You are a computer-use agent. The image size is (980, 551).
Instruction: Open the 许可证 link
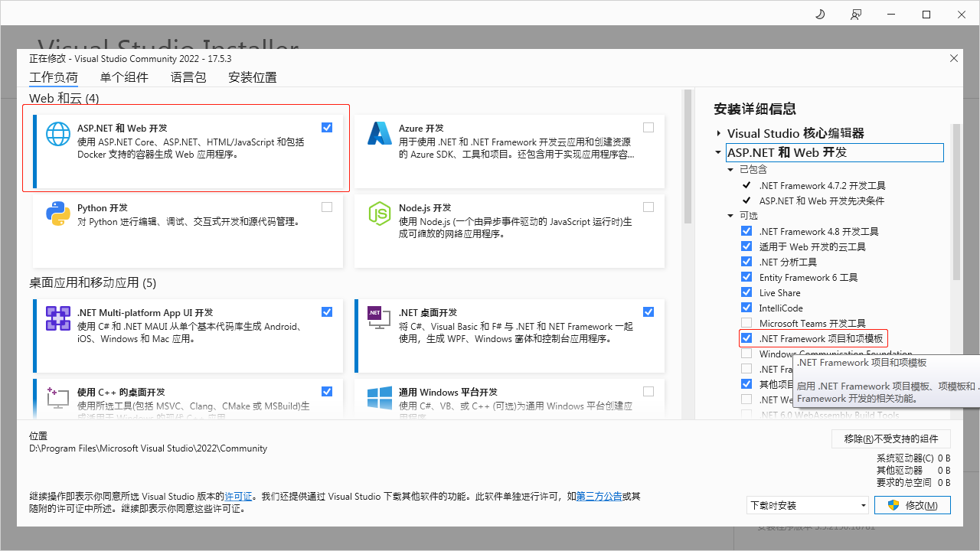tap(238, 496)
